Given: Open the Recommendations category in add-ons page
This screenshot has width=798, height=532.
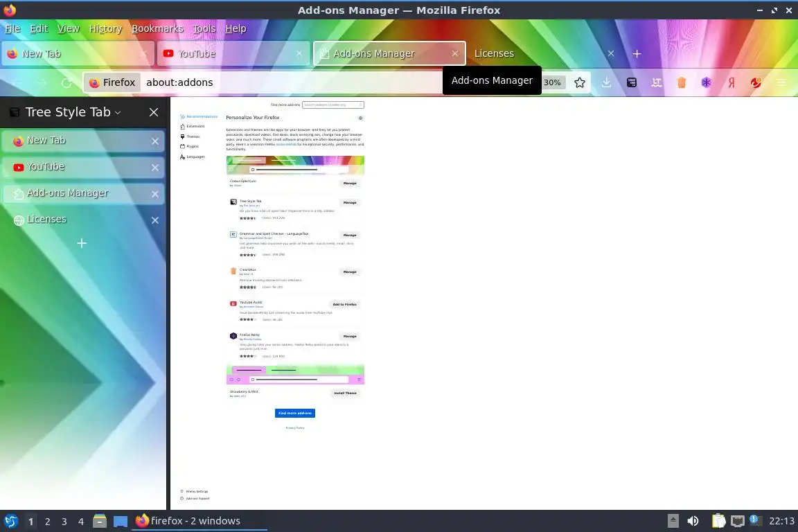Looking at the screenshot, I should click(199, 116).
